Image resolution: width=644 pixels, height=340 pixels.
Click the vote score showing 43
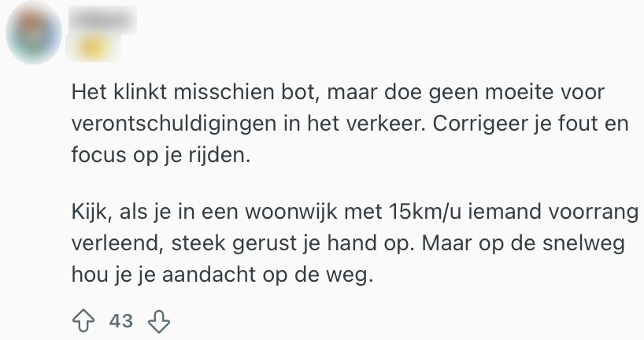[121, 320]
